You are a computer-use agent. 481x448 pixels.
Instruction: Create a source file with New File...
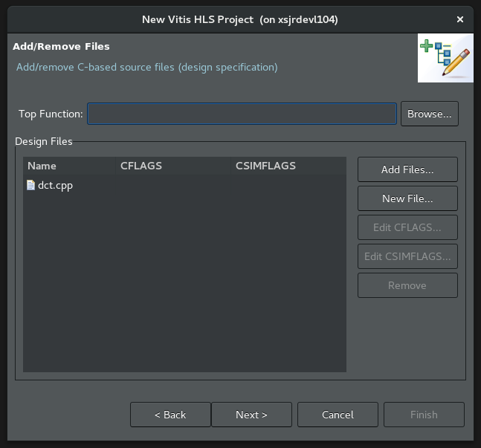pyautogui.click(x=407, y=198)
